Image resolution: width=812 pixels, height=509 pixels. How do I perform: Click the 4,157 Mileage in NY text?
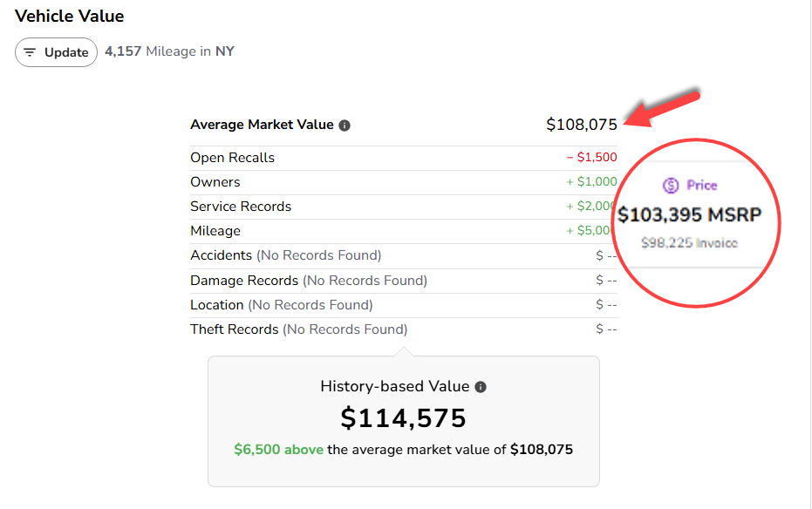click(x=169, y=51)
